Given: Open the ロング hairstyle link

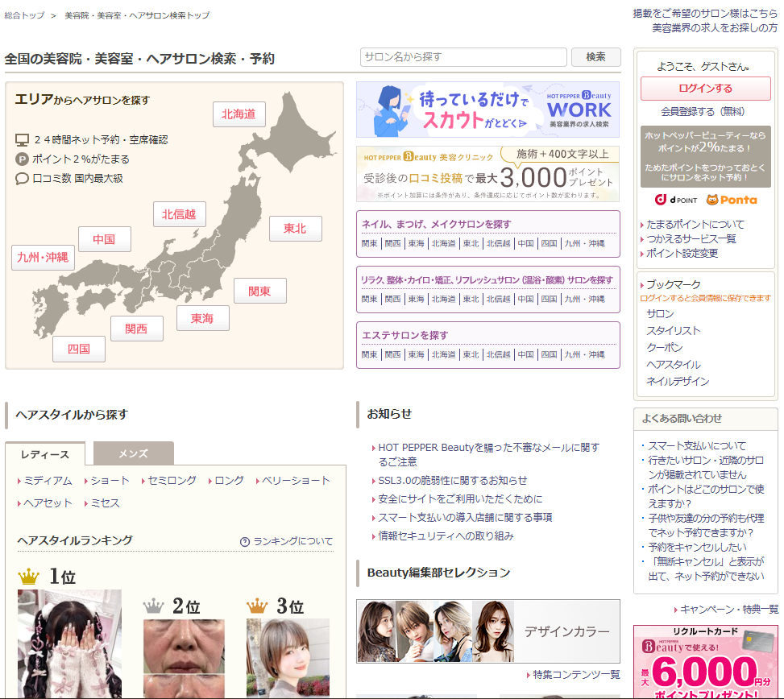Looking at the screenshot, I should pos(229,481).
